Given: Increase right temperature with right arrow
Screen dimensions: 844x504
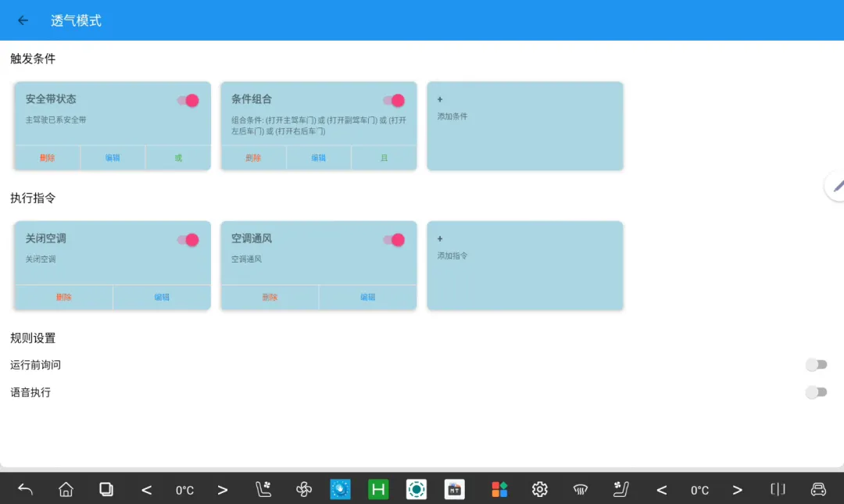Looking at the screenshot, I should pos(738,489).
